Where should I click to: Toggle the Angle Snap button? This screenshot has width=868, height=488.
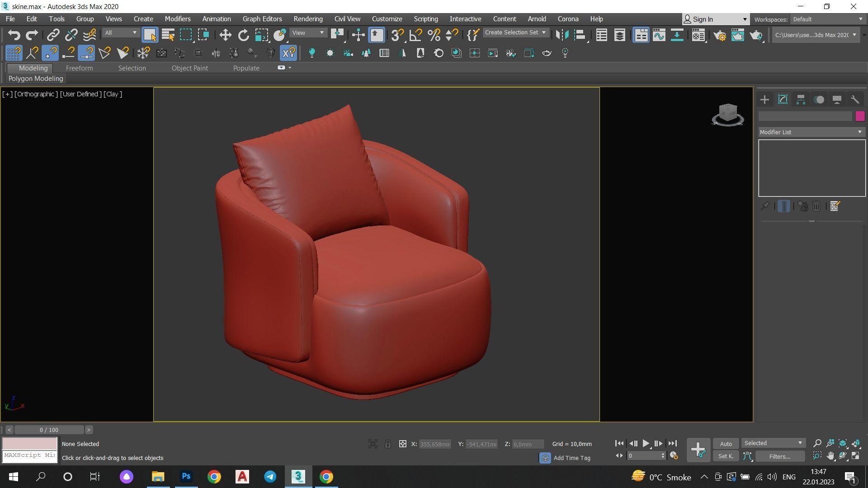(x=415, y=35)
